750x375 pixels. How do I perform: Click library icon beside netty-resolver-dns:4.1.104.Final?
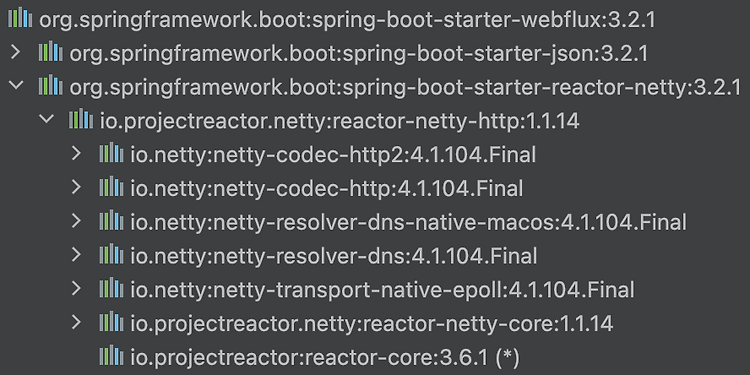(x=112, y=254)
